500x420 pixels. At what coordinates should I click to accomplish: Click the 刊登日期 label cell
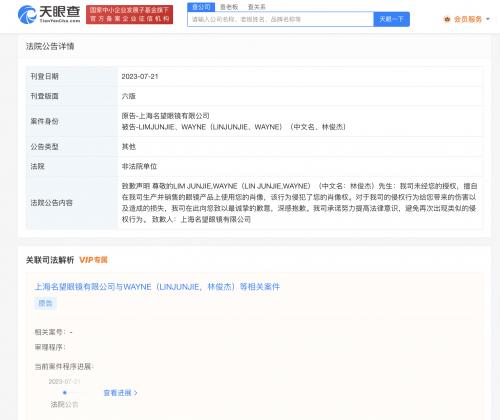(72, 76)
